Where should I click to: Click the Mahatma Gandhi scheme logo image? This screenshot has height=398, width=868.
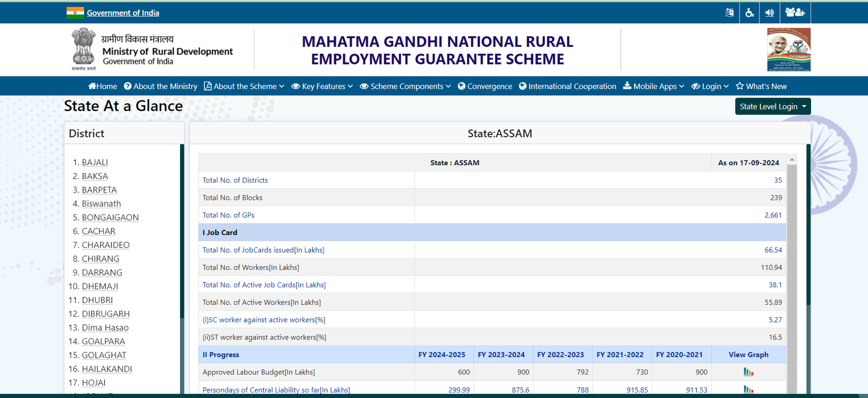(789, 49)
